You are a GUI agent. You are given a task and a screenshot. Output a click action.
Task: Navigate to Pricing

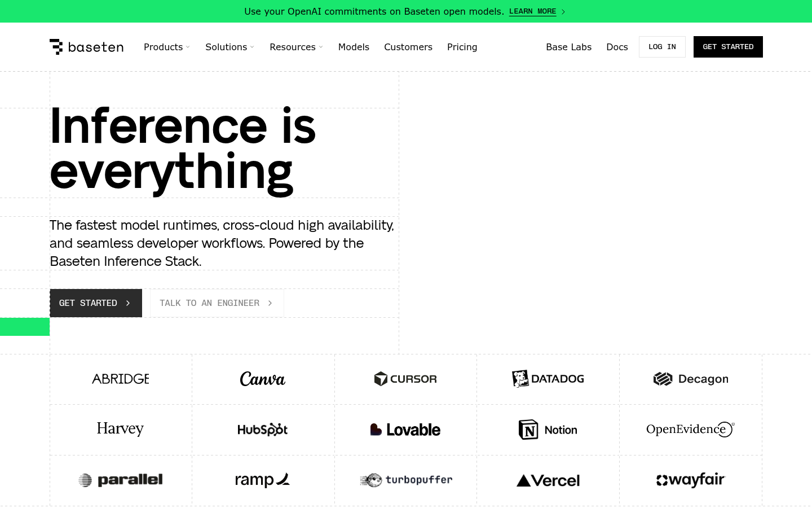[x=462, y=47]
